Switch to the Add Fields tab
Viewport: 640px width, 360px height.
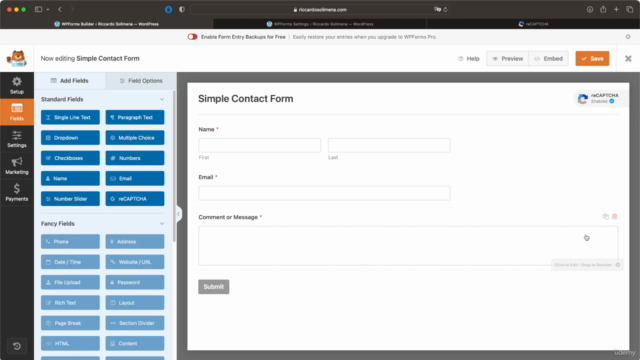(70, 81)
